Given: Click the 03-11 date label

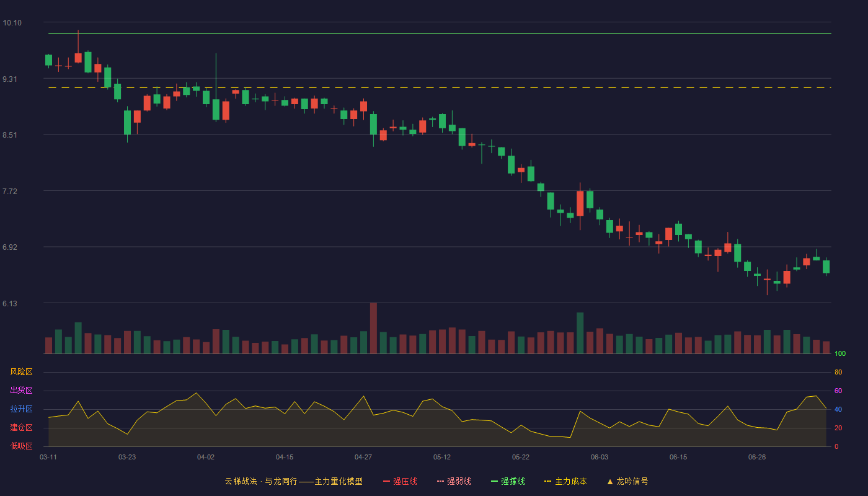Looking at the screenshot, I should pos(48,457).
